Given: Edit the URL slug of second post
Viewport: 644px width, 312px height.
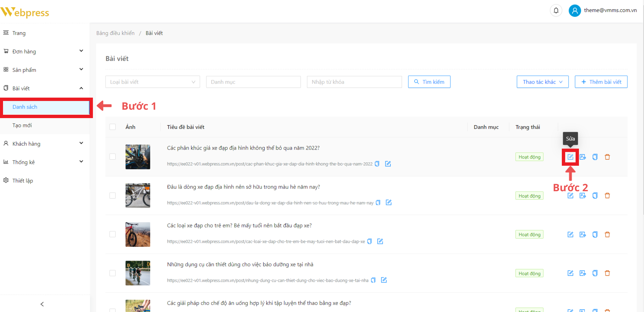Looking at the screenshot, I should click(x=389, y=203).
